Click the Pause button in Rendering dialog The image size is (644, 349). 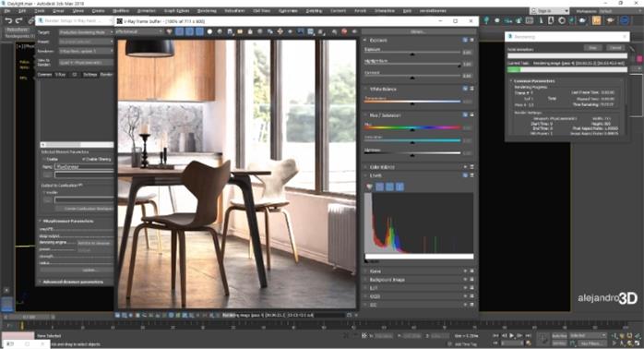592,48
